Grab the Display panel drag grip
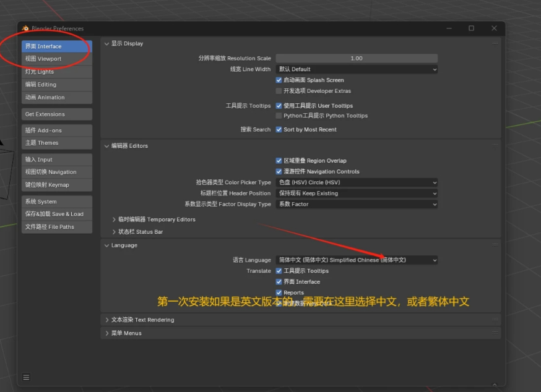 (495, 43)
